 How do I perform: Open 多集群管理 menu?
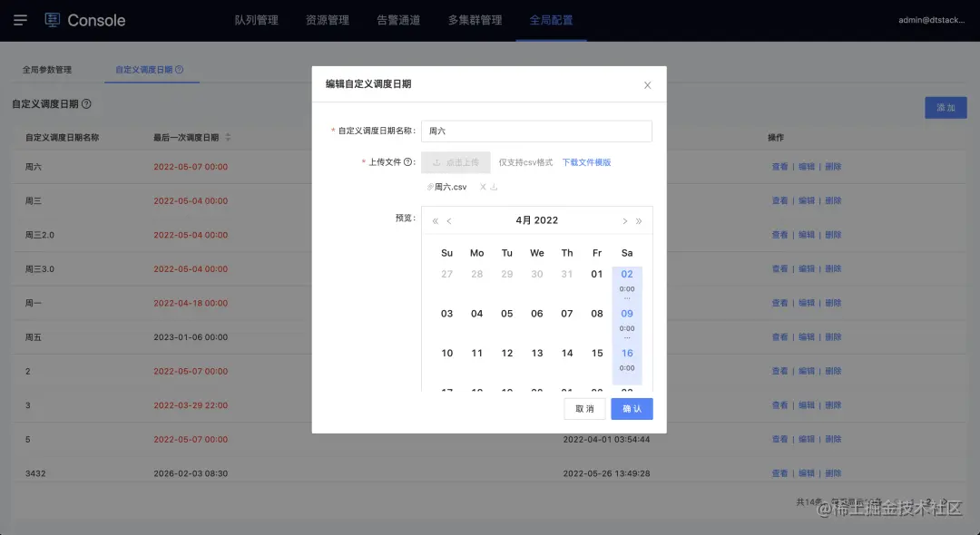(x=475, y=20)
